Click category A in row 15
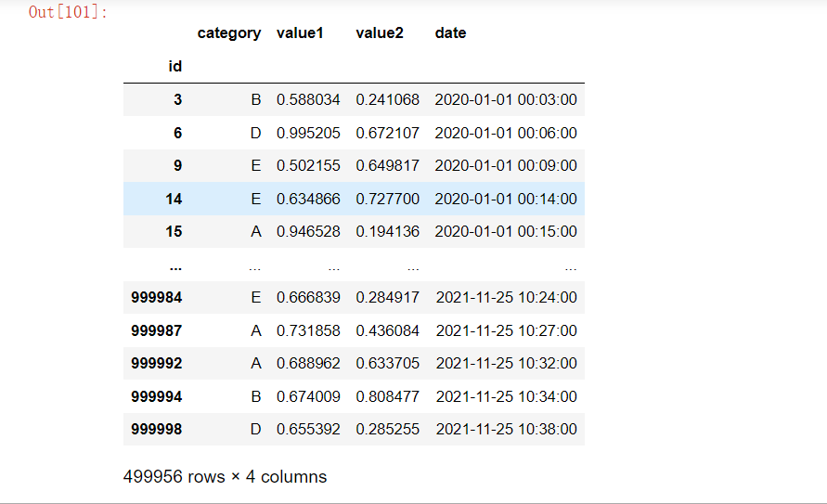827x504 pixels. pos(256,231)
